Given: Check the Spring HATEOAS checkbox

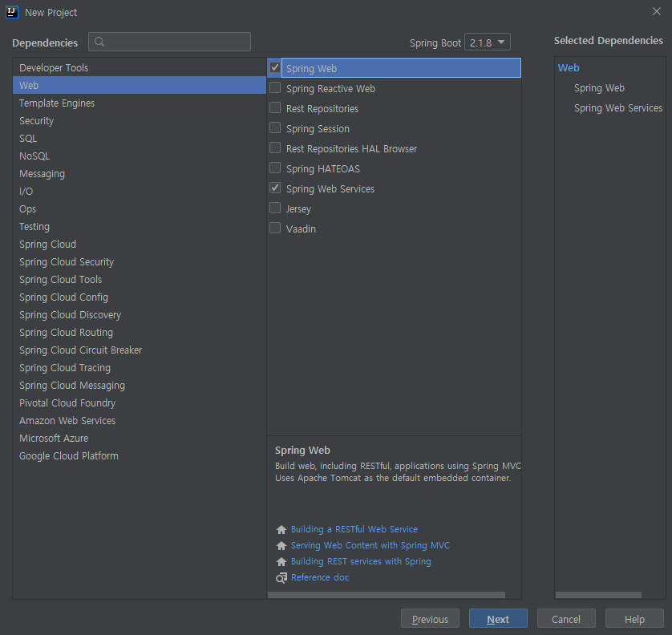Looking at the screenshot, I should (275, 168).
